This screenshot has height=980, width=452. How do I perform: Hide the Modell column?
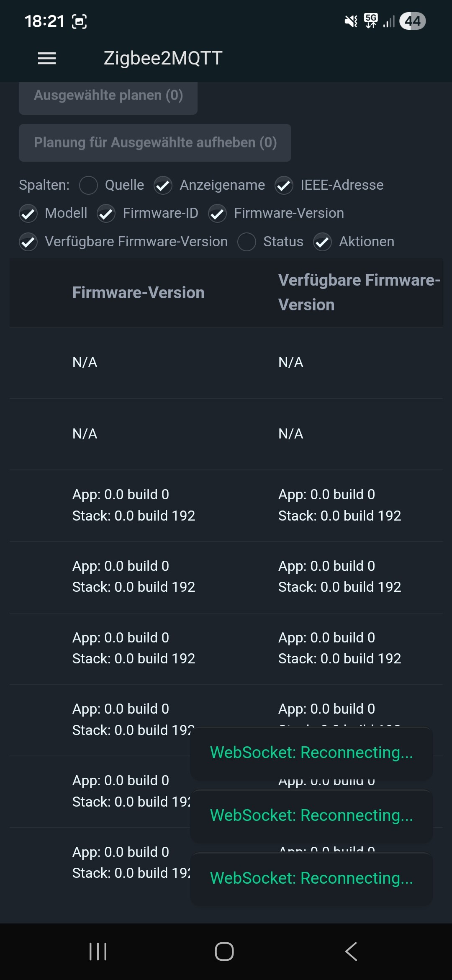tap(28, 214)
